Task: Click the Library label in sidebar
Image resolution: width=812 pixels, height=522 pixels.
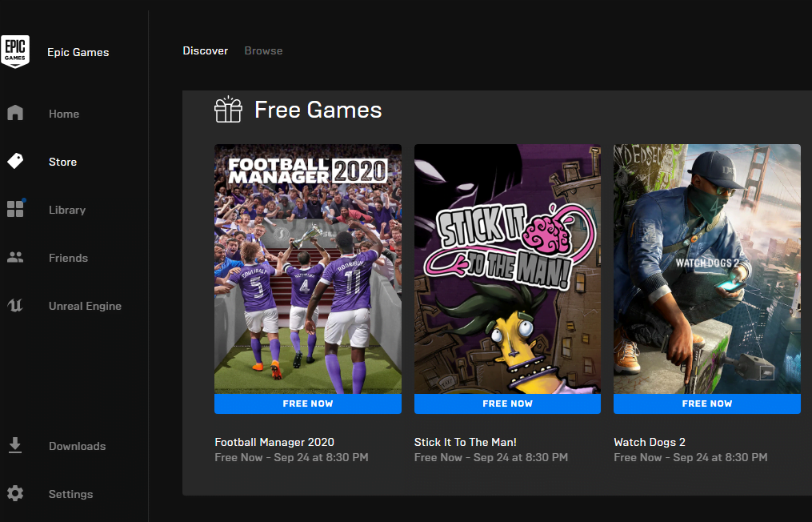Action: (67, 210)
